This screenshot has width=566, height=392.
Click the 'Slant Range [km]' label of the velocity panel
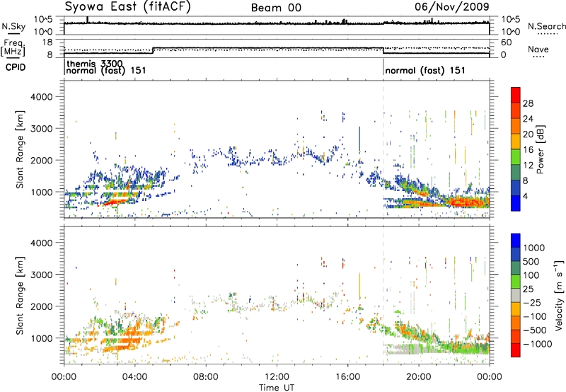[x=20, y=295]
